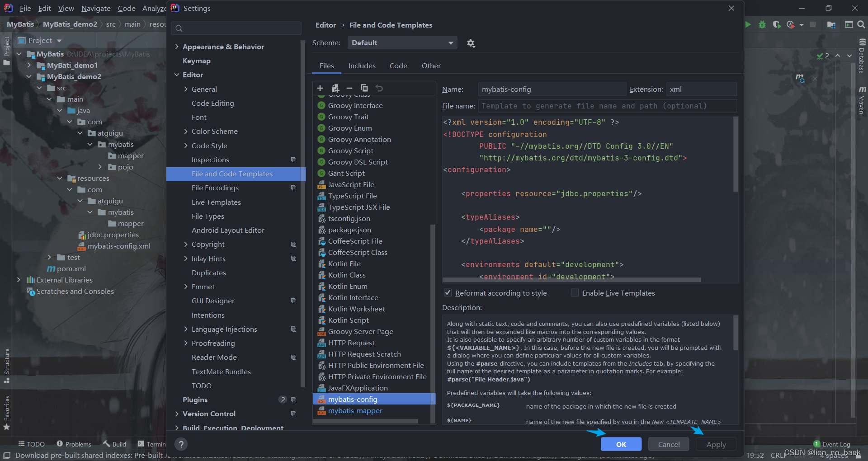
Task: Expand the Code Style node
Action: tap(186, 146)
